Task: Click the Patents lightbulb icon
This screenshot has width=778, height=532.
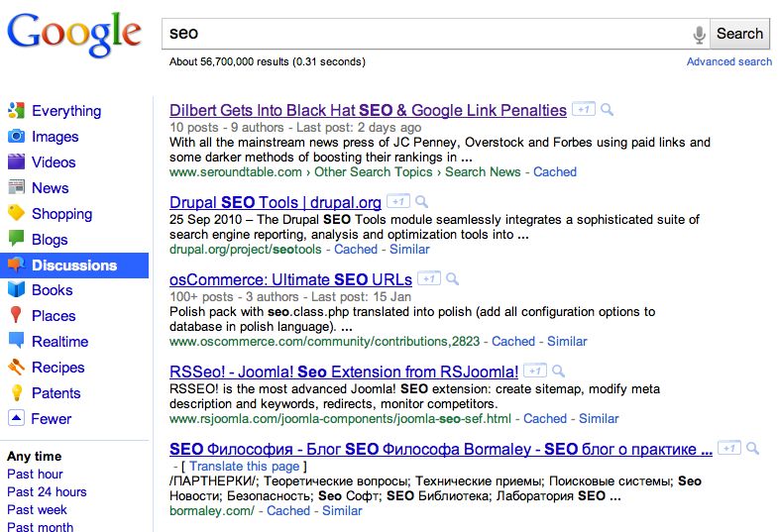Action: pyautogui.click(x=16, y=393)
